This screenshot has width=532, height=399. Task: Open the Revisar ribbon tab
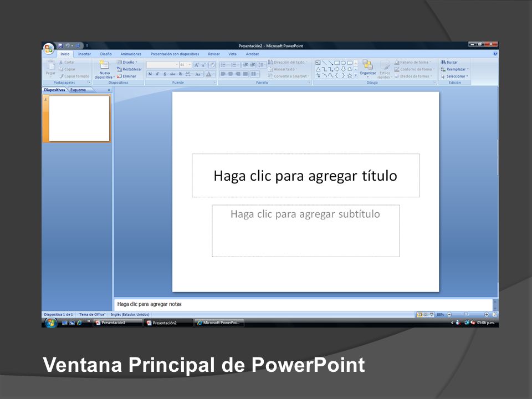[214, 54]
